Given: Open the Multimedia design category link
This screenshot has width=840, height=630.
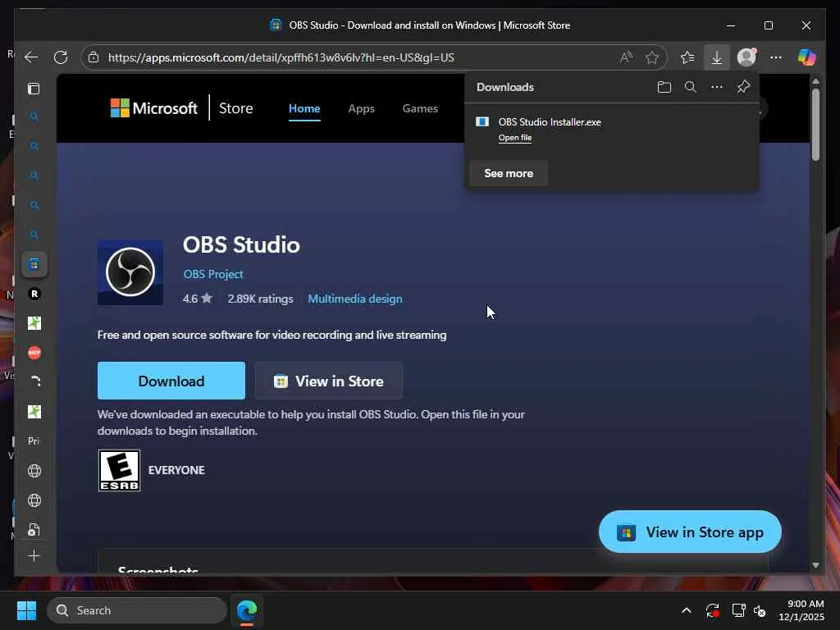Looking at the screenshot, I should (x=355, y=299).
